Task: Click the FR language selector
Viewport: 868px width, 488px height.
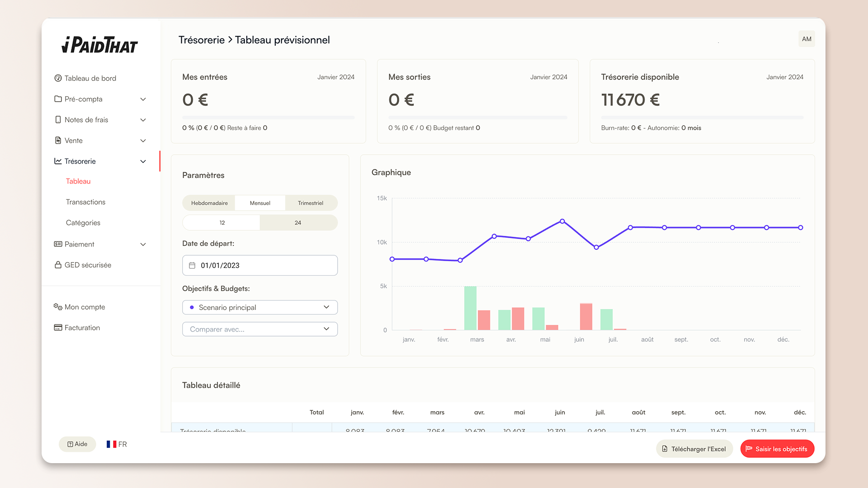Action: [117, 444]
